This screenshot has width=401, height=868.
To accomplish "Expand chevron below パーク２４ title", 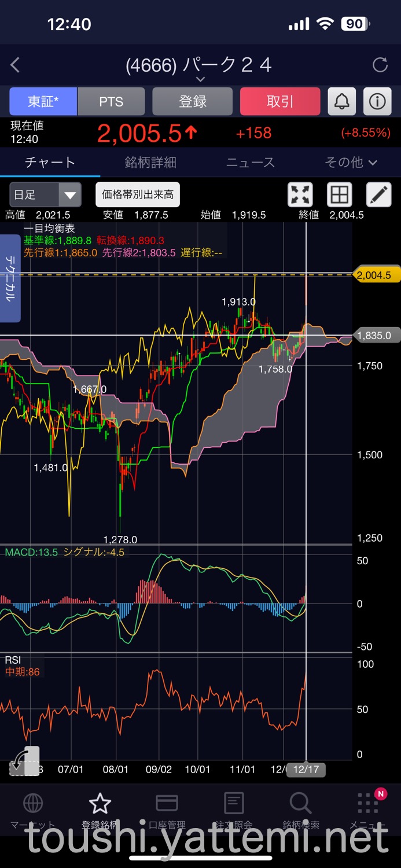I will pyautogui.click(x=200, y=79).
